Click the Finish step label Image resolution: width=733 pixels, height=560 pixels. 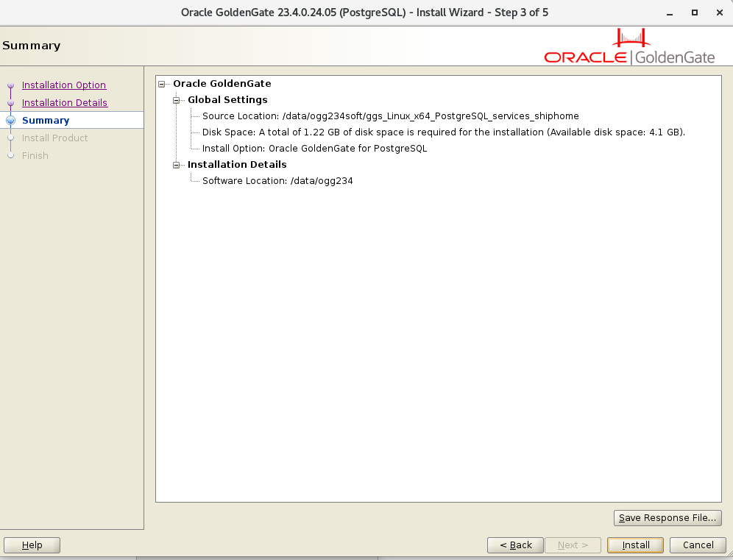click(x=35, y=156)
